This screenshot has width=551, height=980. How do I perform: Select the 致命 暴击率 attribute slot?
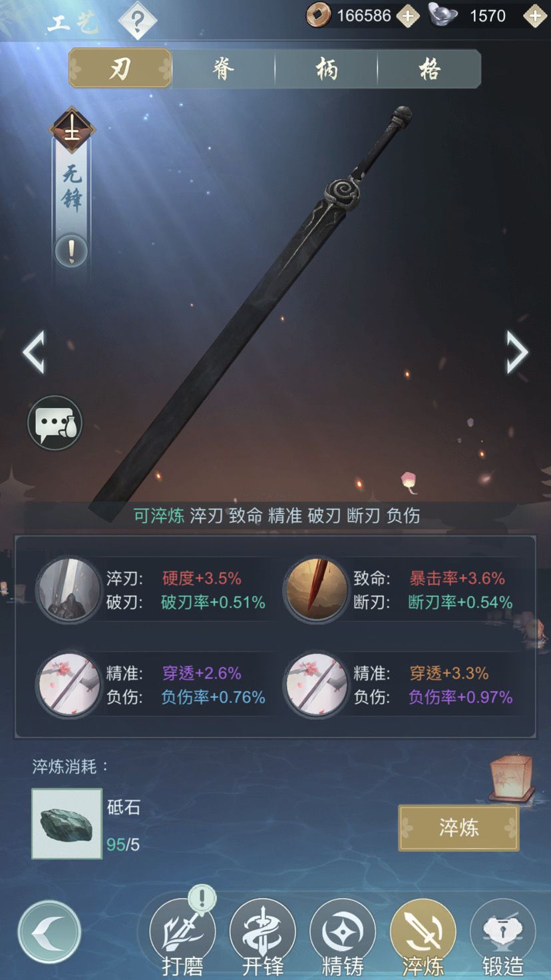[x=401, y=590]
